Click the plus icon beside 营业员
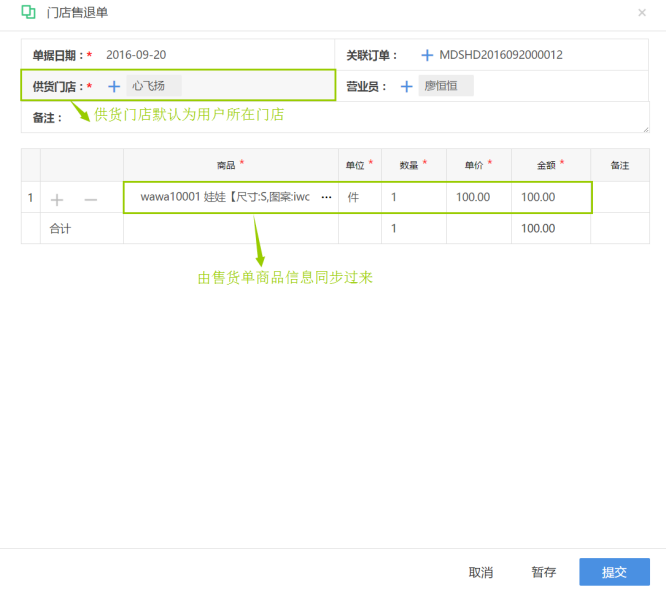This screenshot has width=666, height=591. (406, 87)
